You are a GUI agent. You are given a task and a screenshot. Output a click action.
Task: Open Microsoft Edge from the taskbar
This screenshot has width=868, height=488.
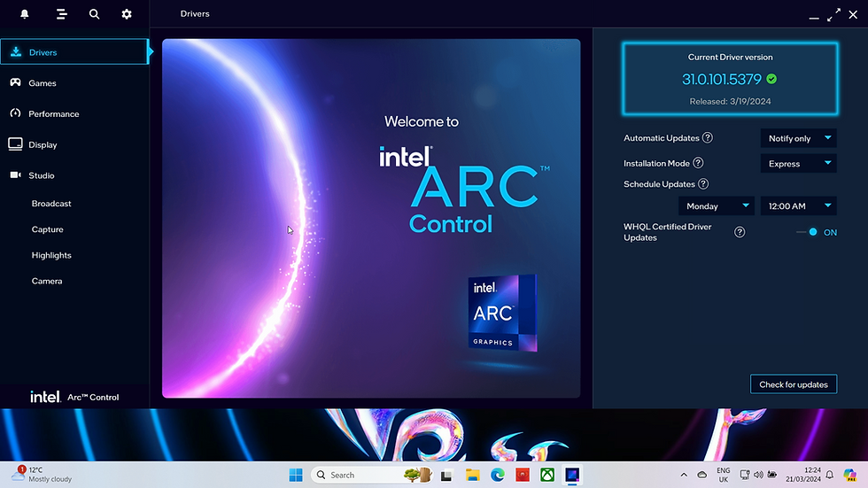(x=497, y=475)
